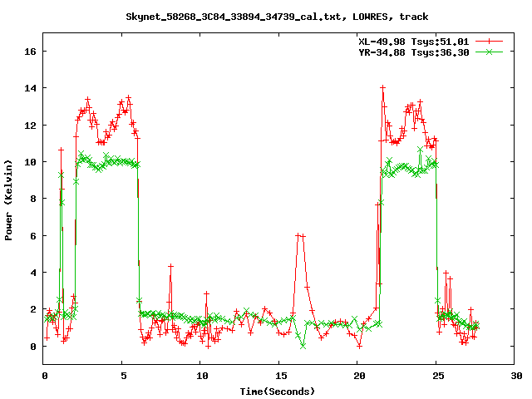532x399 pixels.
Task: Click the plot title Skynet_58268_3C84 filename
Action: (x=277, y=17)
